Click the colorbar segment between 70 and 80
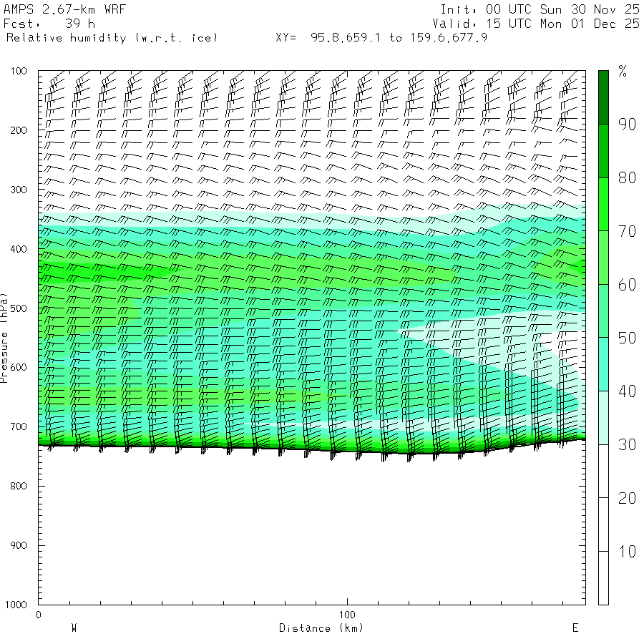This screenshot has width=644, height=644. 603,204
